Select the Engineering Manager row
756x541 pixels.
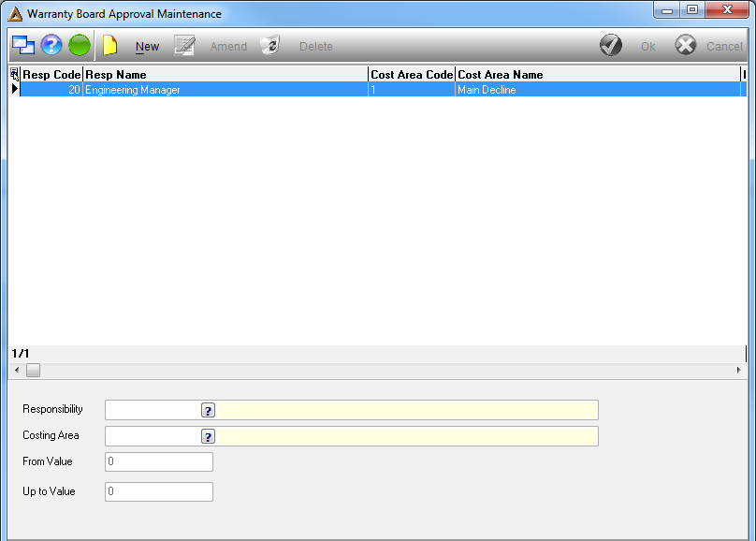[x=383, y=90]
